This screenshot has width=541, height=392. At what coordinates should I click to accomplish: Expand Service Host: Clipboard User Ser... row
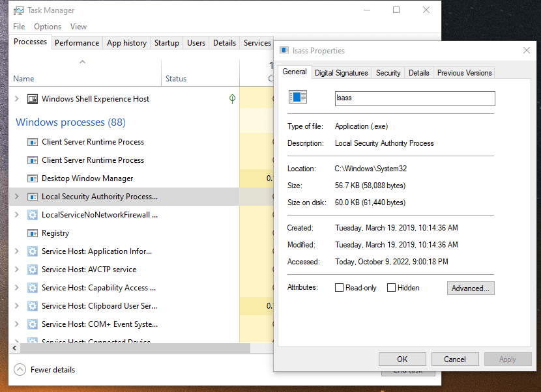coord(16,306)
